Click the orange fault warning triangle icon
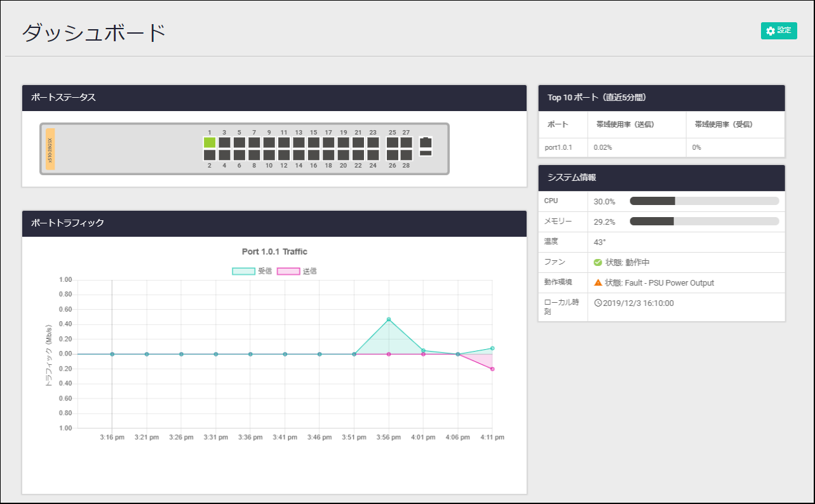Viewport: 815px width, 504px height. pos(598,282)
